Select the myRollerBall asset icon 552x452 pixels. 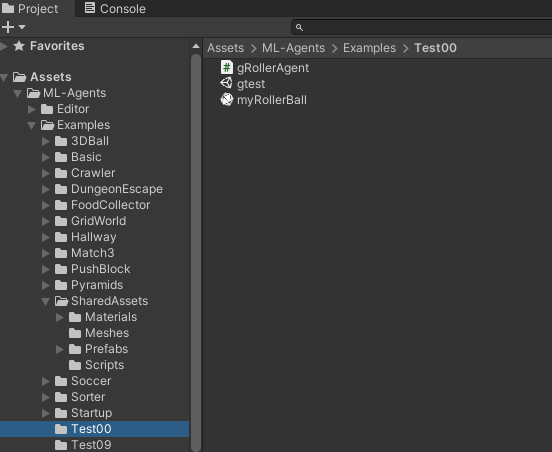pyautogui.click(x=227, y=100)
